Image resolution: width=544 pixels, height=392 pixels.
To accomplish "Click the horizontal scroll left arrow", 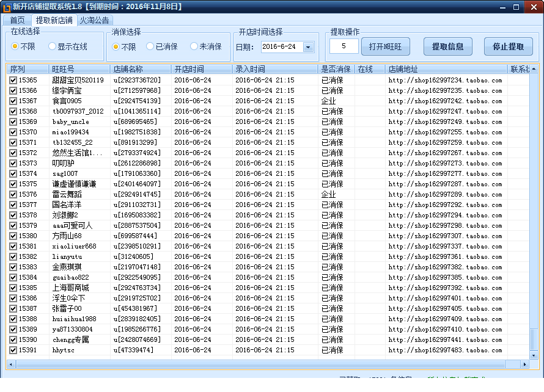I will coord(11,365).
